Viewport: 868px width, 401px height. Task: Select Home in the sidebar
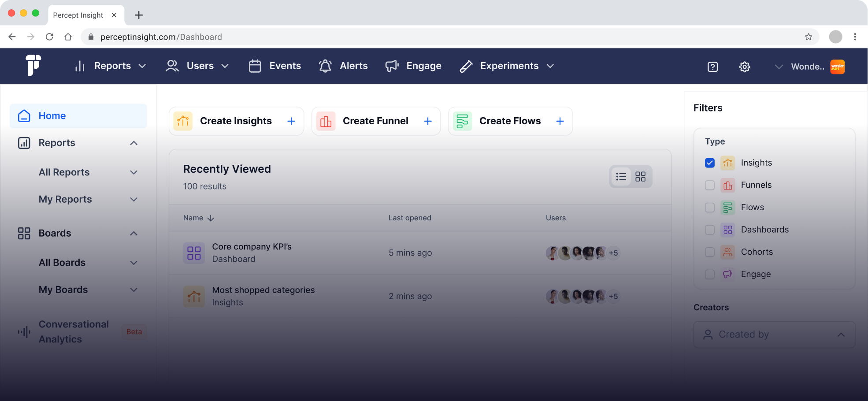click(x=78, y=116)
